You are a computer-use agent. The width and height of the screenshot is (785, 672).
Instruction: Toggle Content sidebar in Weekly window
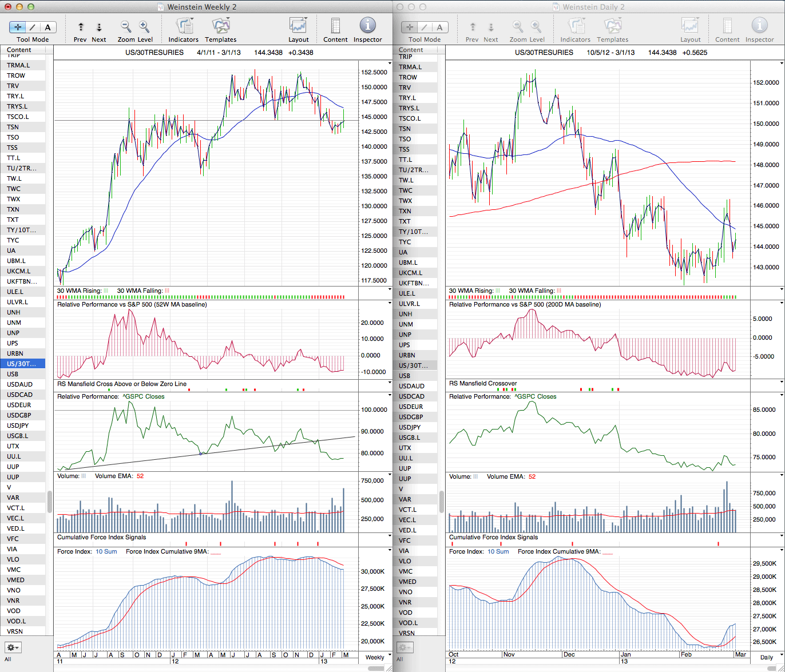pos(335,27)
